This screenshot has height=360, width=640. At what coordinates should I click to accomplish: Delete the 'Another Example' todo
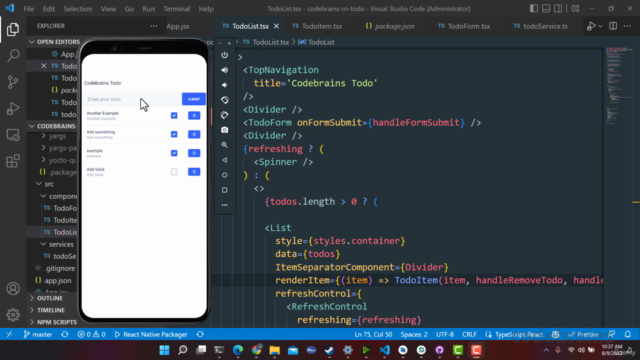(x=194, y=116)
